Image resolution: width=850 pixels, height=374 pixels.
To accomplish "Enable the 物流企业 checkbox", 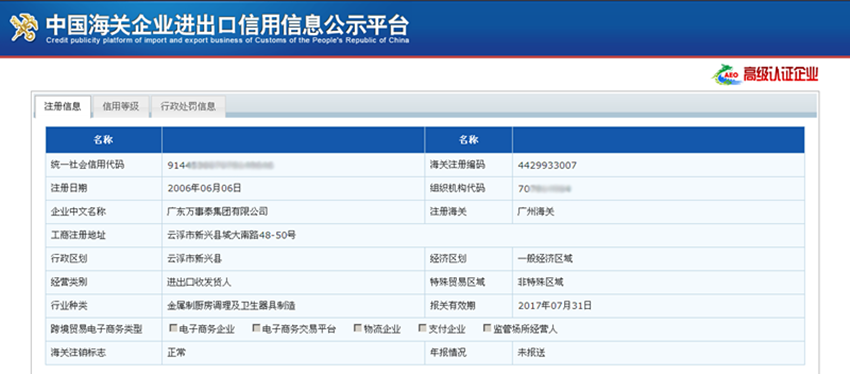I will 358,328.
